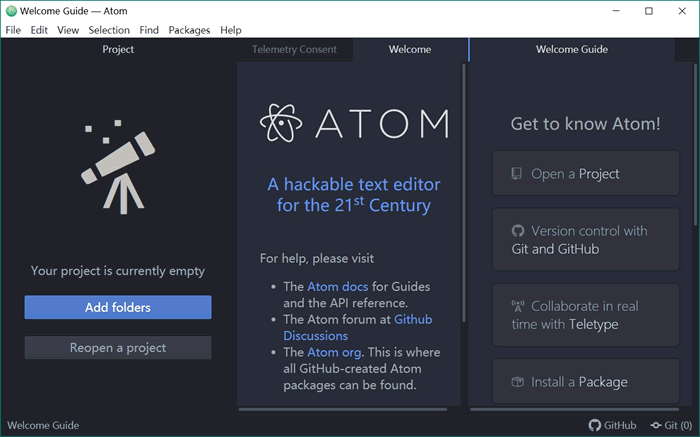Expand the Open a Project card
700x437 pixels.
pos(586,173)
